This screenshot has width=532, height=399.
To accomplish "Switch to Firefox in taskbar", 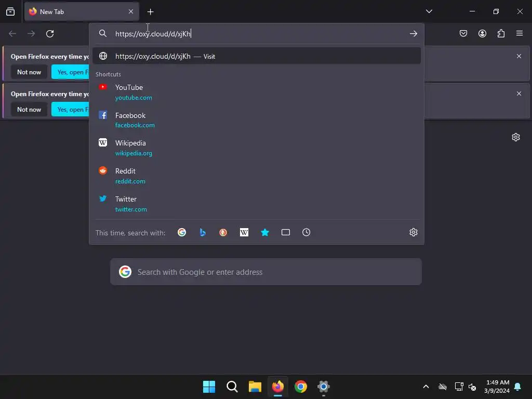I will point(278,387).
